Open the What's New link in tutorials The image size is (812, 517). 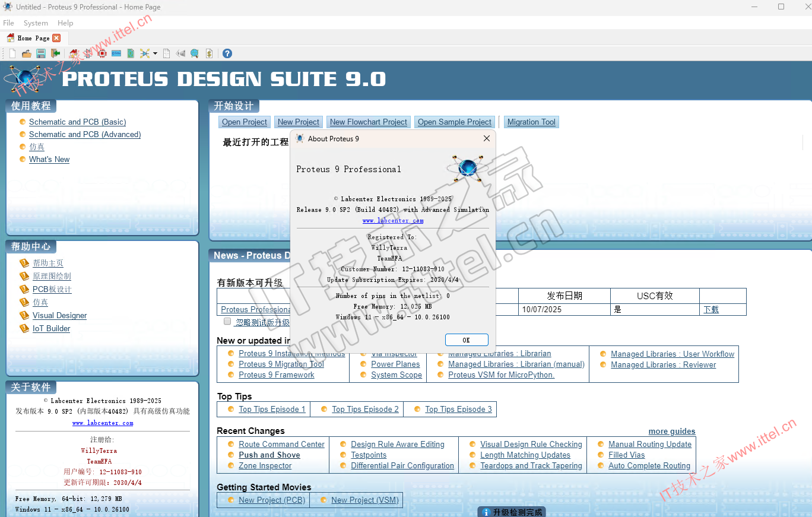pyautogui.click(x=49, y=160)
